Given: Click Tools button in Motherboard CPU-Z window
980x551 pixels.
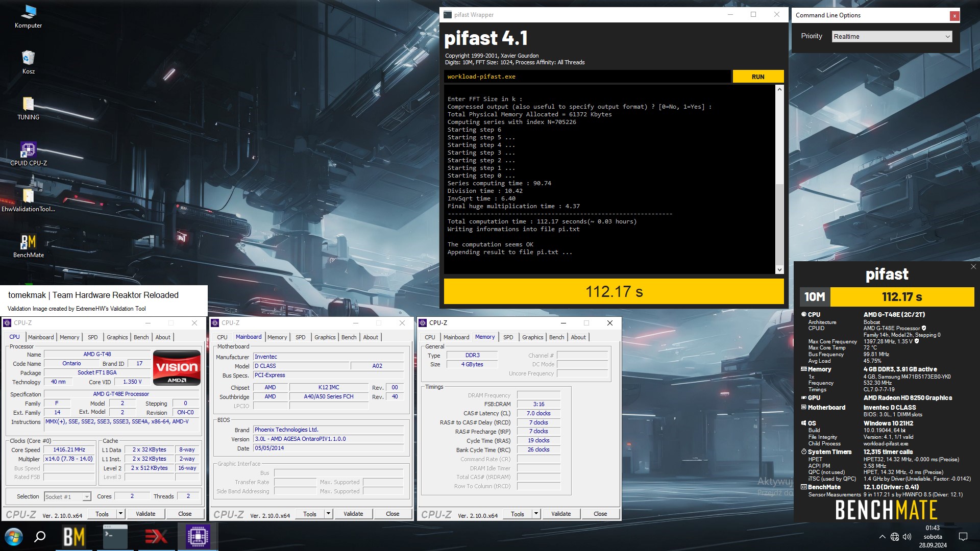Looking at the screenshot, I should [310, 514].
